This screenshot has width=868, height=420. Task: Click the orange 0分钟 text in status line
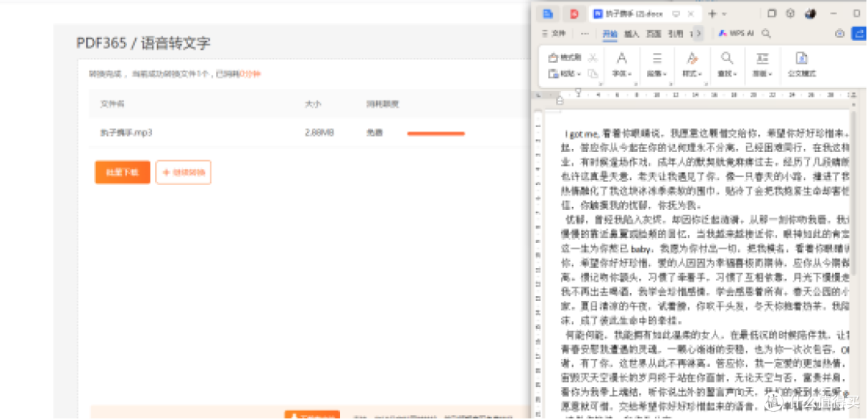tap(250, 74)
